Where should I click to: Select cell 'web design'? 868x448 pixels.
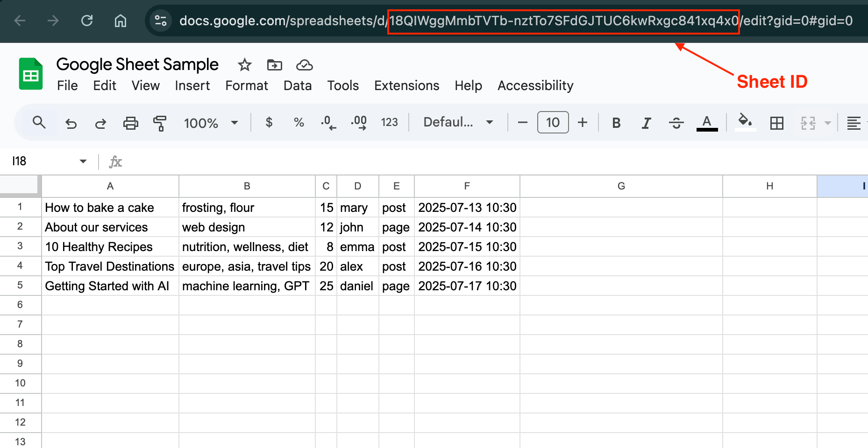coord(247,227)
